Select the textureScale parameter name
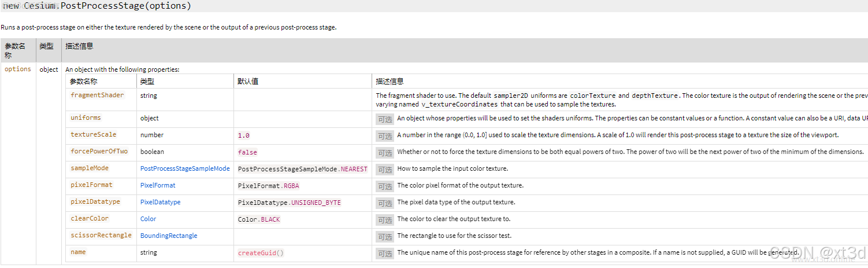The width and height of the screenshot is (868, 268). tap(93, 135)
